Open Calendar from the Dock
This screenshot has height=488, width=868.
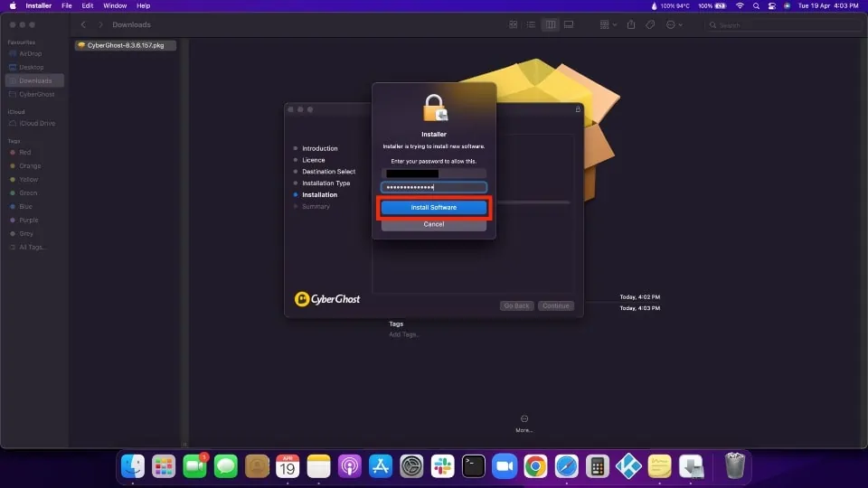(288, 466)
